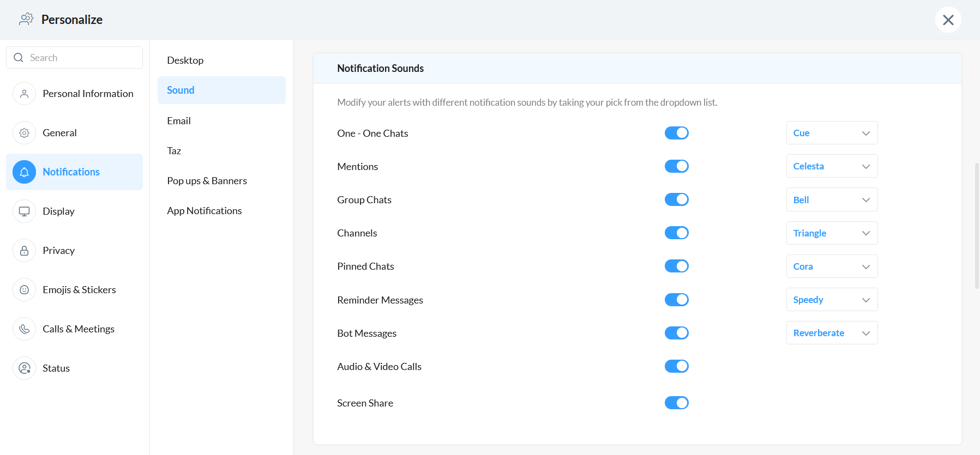This screenshot has width=980, height=455.
Task: Click the Calls & Meetings phone icon
Action: point(24,329)
